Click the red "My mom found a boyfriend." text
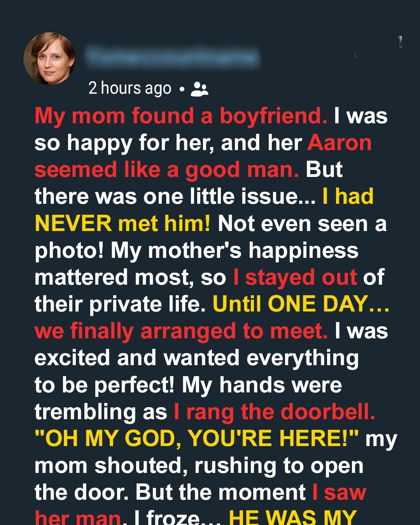This screenshot has height=525, width=420. 181,116
